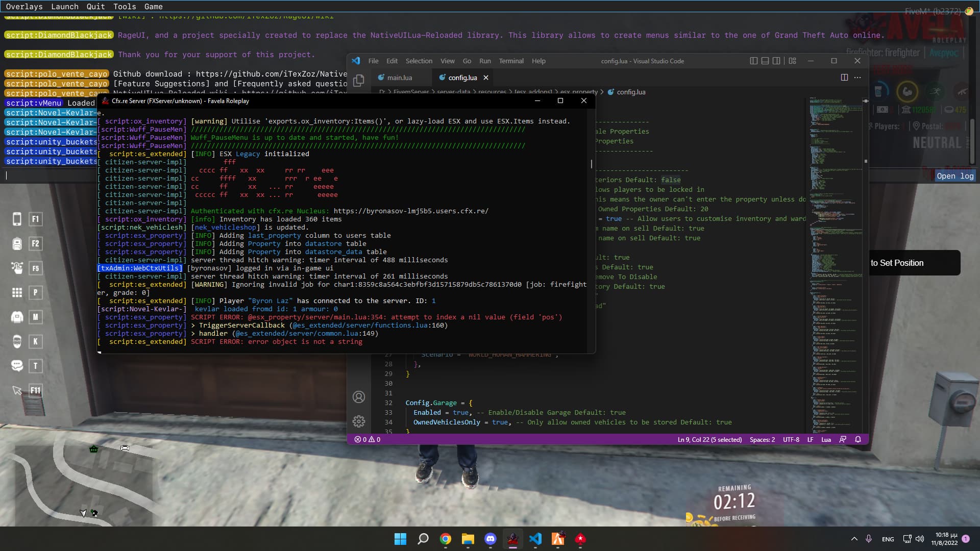Open Google Chrome from taskbar
The image size is (980, 551).
(446, 539)
